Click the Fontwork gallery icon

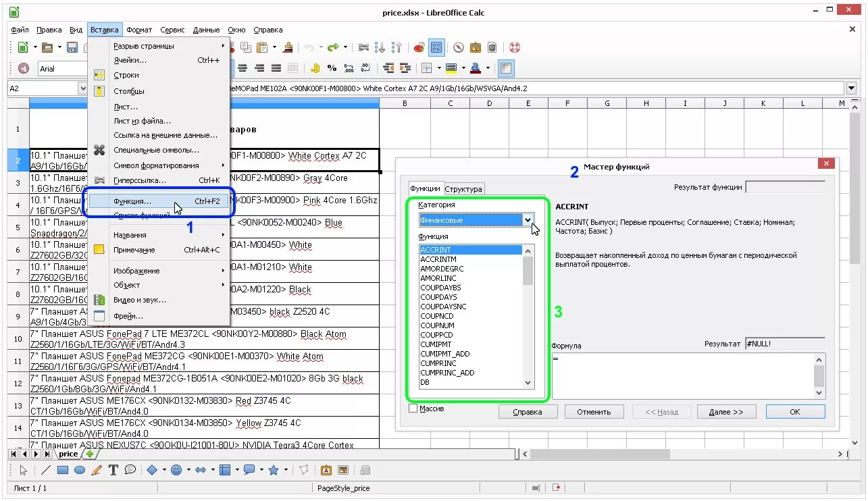[x=326, y=470]
